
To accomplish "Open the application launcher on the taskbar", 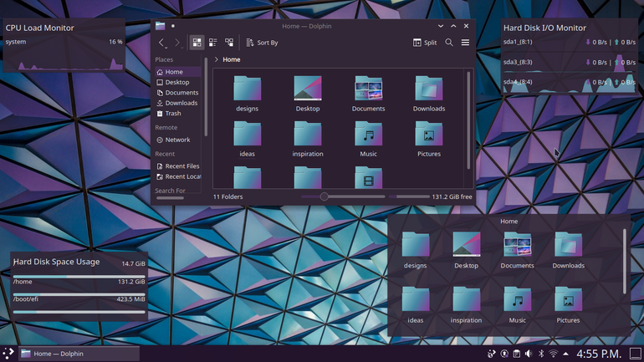I will tap(8, 354).
